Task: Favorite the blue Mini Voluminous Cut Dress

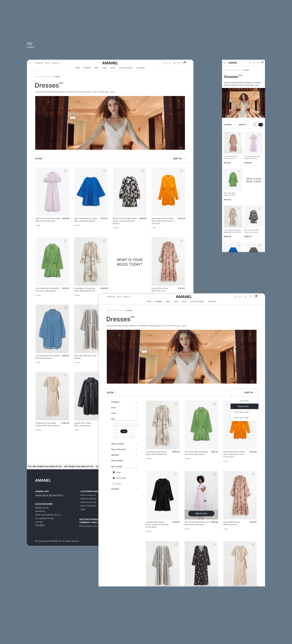Action: click(x=104, y=171)
